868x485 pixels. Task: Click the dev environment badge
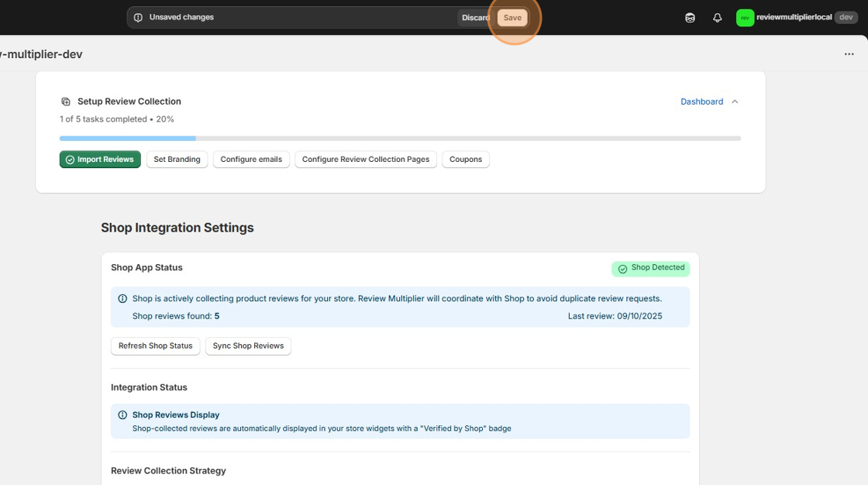(846, 17)
